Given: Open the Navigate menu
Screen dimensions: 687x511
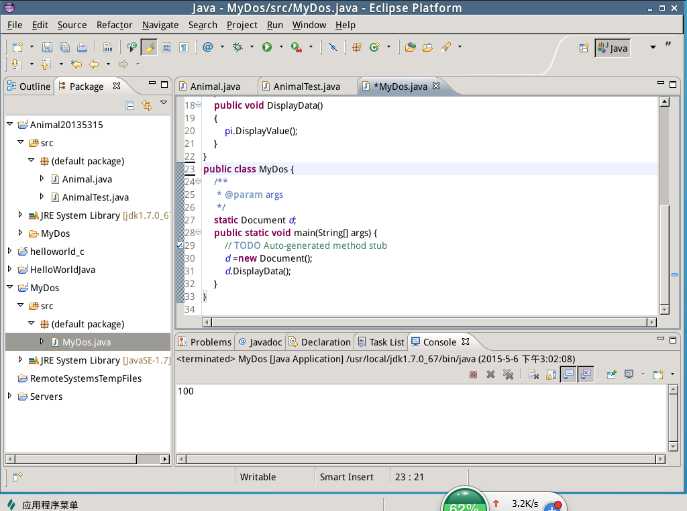Looking at the screenshot, I should (x=160, y=25).
